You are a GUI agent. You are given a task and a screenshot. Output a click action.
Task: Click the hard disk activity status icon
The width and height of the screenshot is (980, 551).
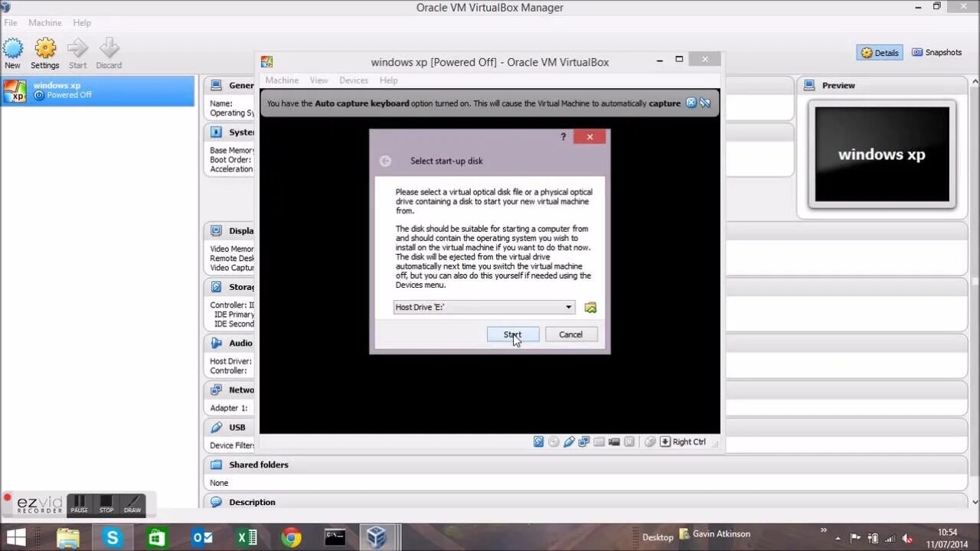[x=538, y=442]
